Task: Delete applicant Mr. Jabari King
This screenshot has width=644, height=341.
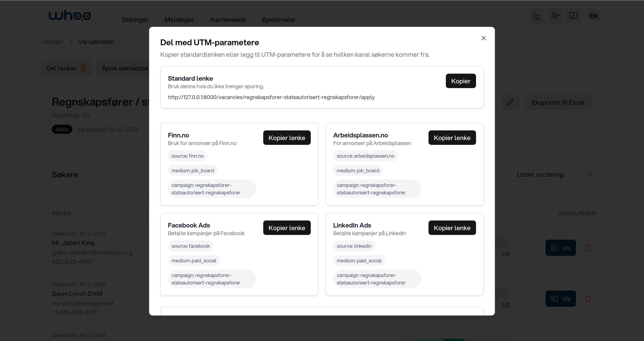Action: (x=587, y=248)
